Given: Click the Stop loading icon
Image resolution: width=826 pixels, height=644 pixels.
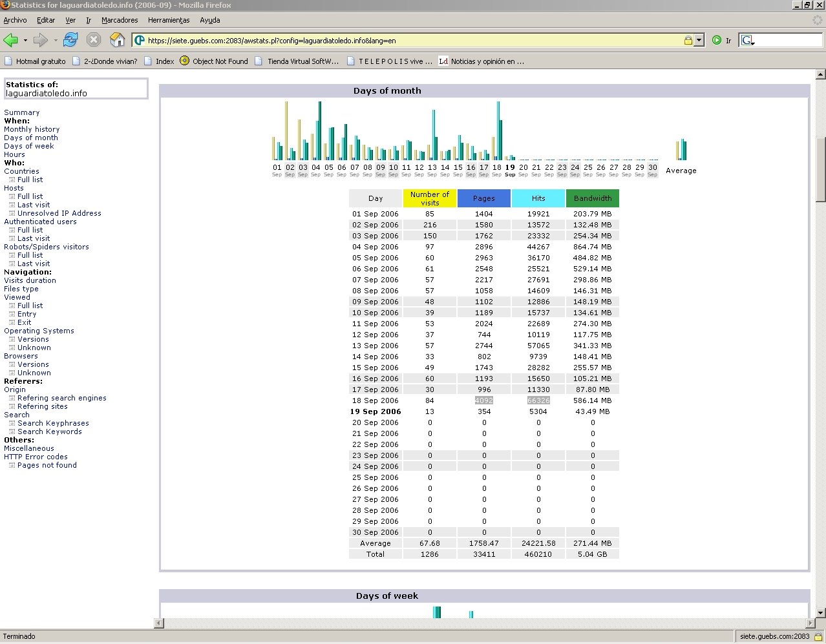Looking at the screenshot, I should (x=94, y=40).
